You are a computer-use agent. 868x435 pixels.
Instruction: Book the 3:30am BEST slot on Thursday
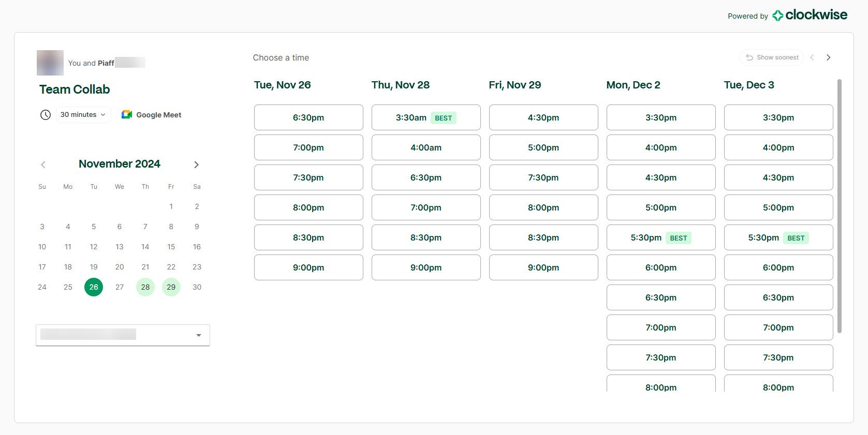coord(425,117)
